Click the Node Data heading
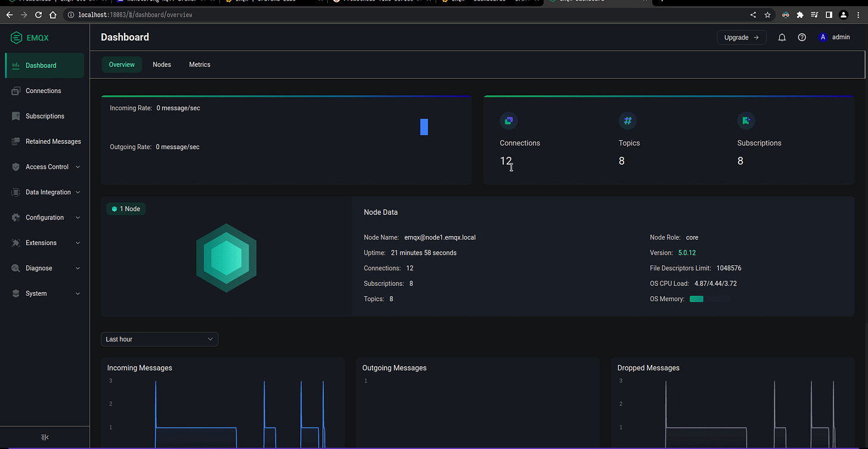This screenshot has height=449, width=868. click(380, 212)
